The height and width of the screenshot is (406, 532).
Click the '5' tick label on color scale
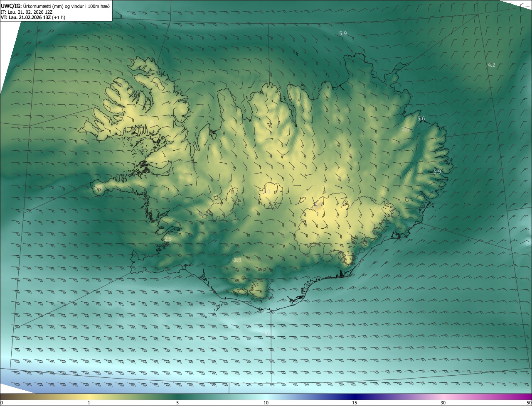pos(177,403)
